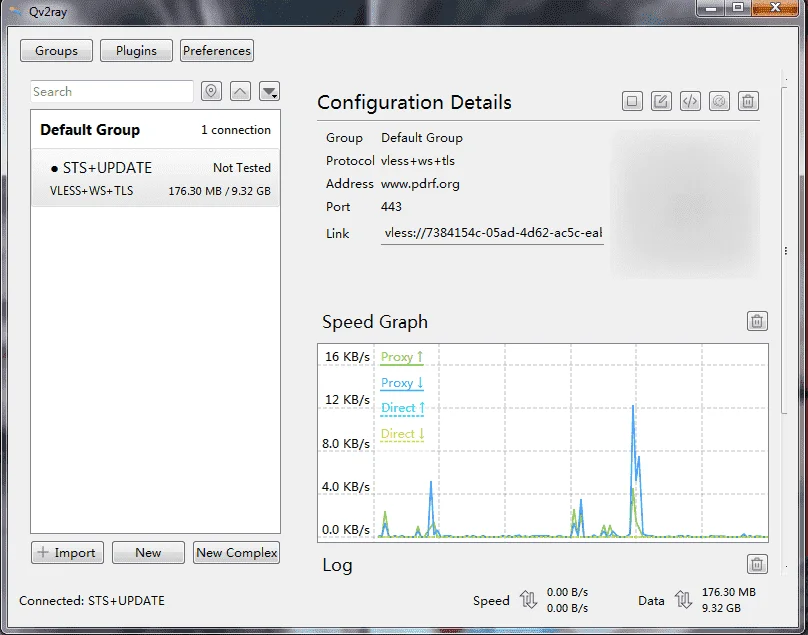The height and width of the screenshot is (635, 808).
Task: Click the Import button
Action: [x=68, y=553]
